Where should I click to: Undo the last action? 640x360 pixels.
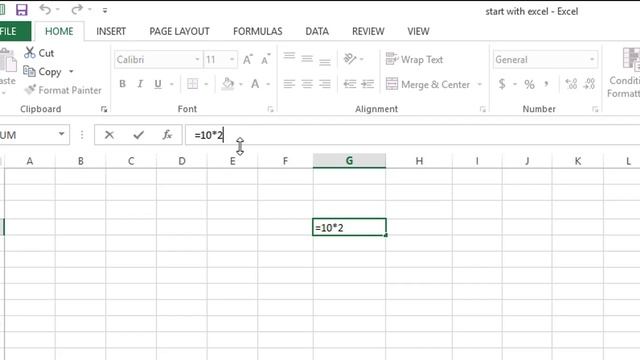(45, 9)
